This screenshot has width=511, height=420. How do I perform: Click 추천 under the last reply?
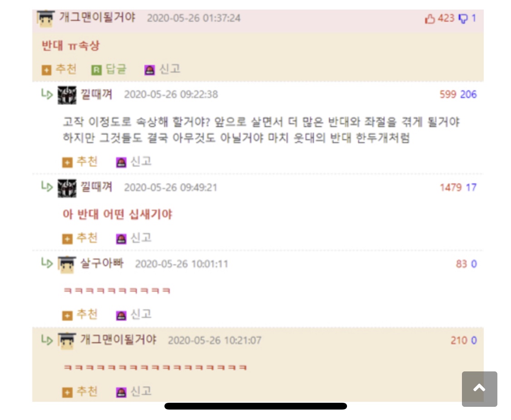[80, 391]
